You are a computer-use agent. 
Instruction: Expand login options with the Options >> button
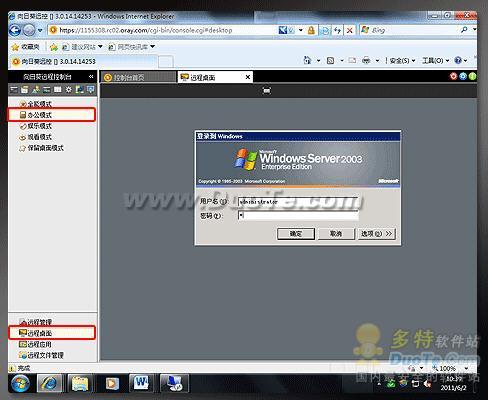tap(377, 234)
